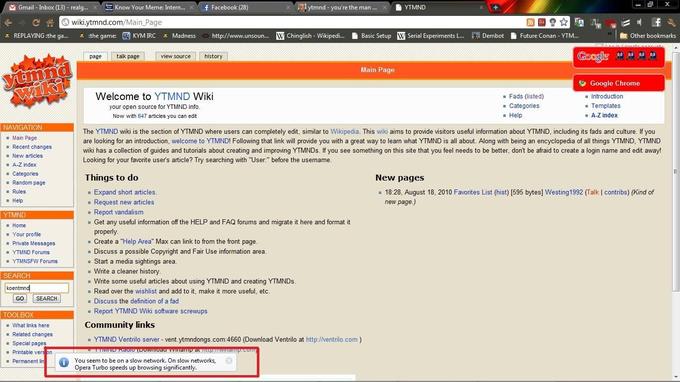Viewport: 680px width, 382px height.
Task: Open the Facebook extension icon in toolbar
Action: click(x=657, y=23)
